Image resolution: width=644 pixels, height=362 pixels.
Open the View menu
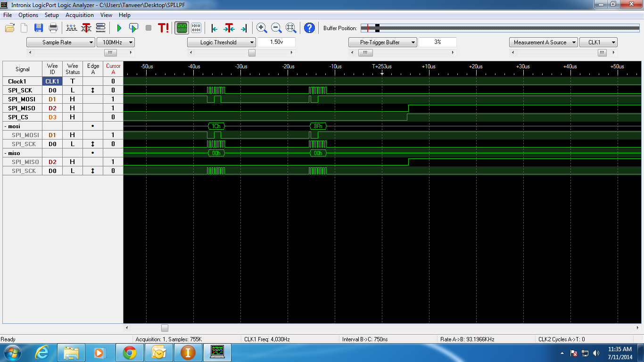tap(107, 15)
